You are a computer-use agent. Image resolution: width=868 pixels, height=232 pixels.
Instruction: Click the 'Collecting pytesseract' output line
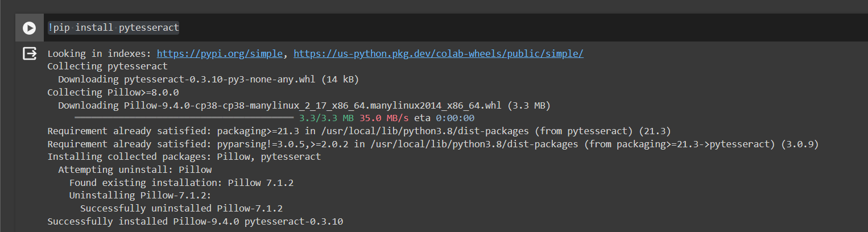(x=108, y=67)
